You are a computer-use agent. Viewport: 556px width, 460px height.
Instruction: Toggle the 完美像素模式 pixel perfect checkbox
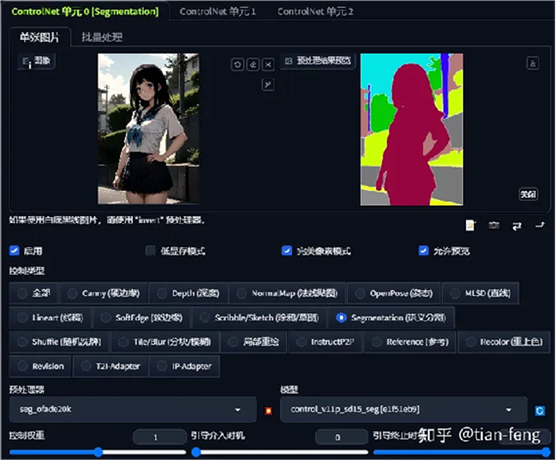tap(287, 251)
